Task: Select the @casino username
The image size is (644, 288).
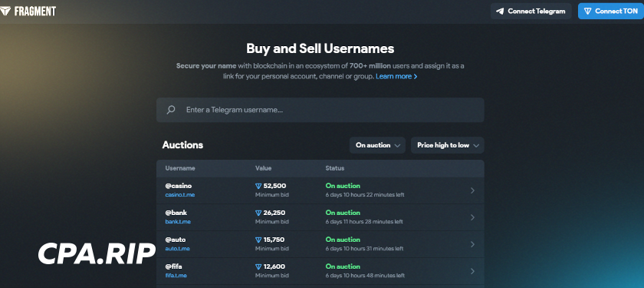Action: (x=178, y=186)
